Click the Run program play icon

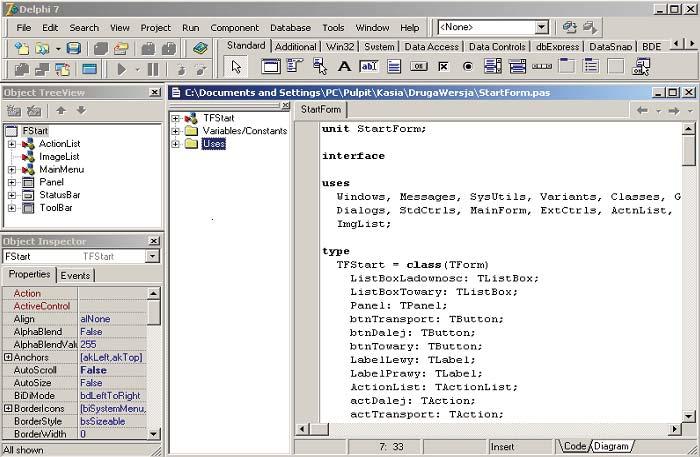point(121,69)
